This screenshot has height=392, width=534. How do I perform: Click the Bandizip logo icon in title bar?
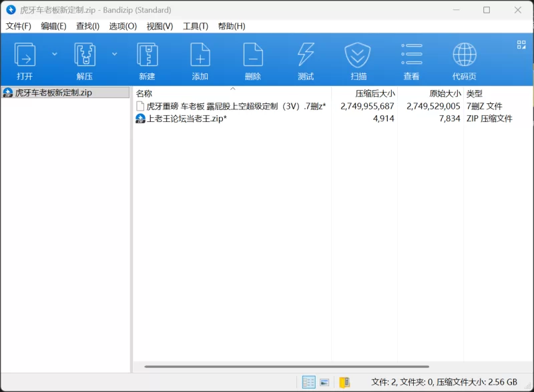pos(11,9)
